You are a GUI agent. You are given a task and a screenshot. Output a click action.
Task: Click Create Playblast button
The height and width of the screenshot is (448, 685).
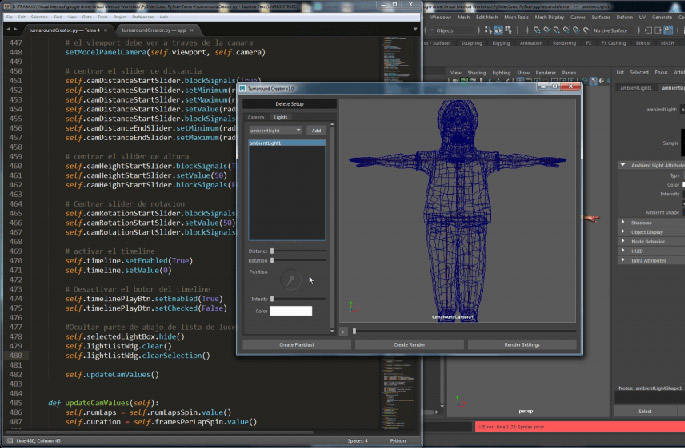(x=297, y=345)
